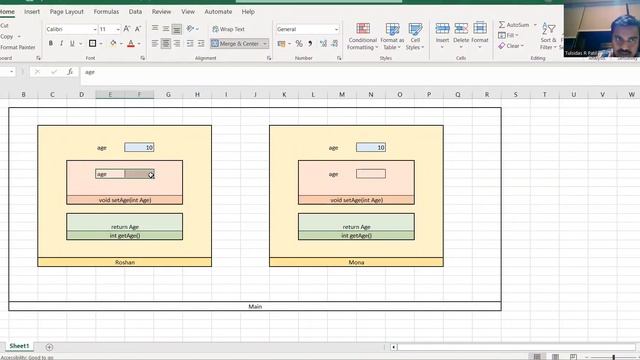Apply accounting number format
Image resolution: width=640 pixels, height=360 pixels.
point(281,43)
